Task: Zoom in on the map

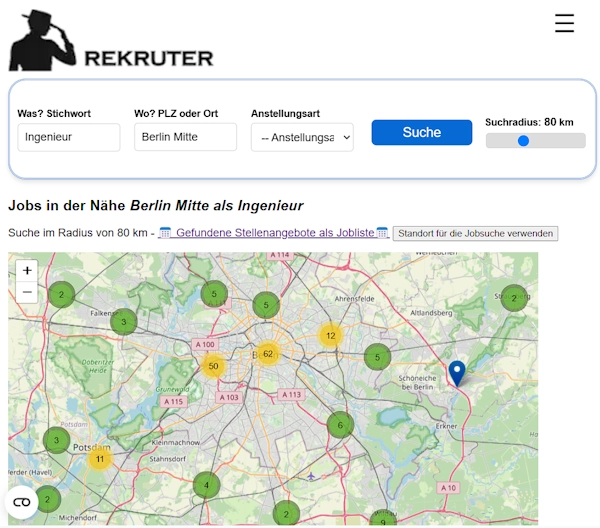Action: click(27, 271)
